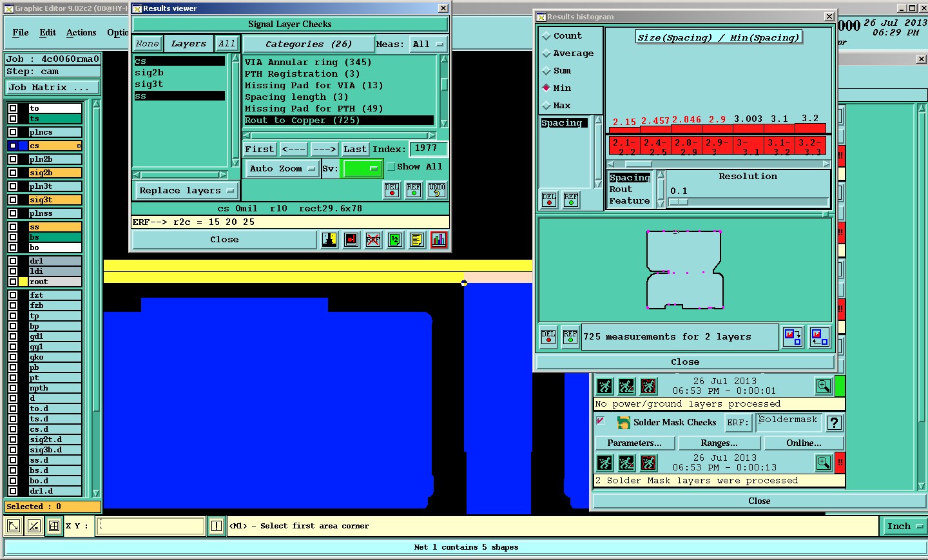Open Solder Mask Checks help question icon
Viewport: 928px width, 560px height.
835,423
